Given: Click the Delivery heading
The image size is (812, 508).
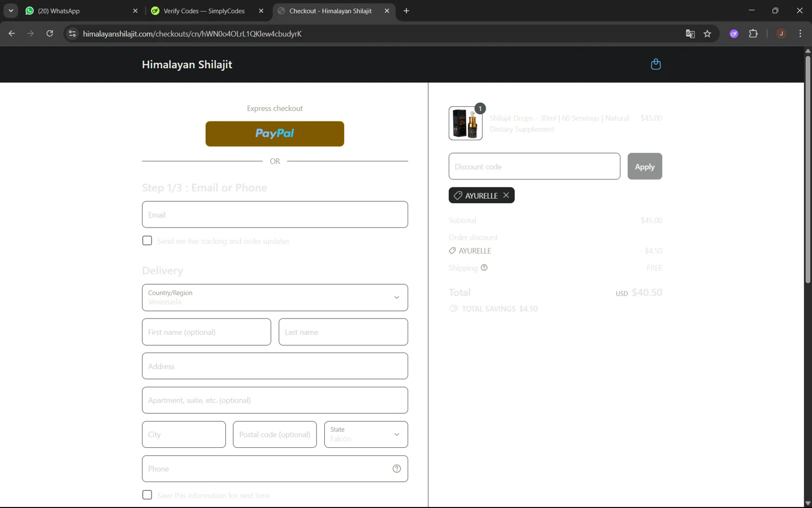Looking at the screenshot, I should 162,271.
